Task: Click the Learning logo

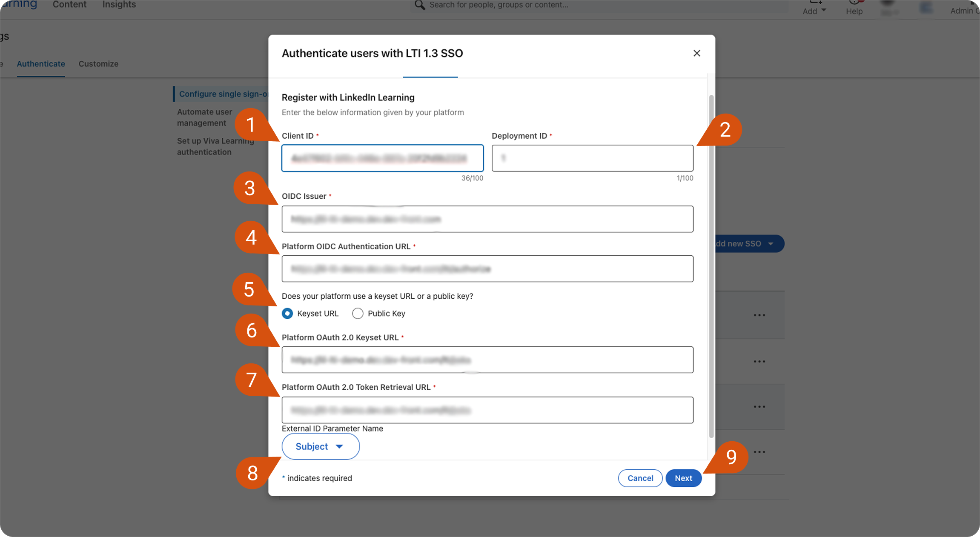Action: 18,5
